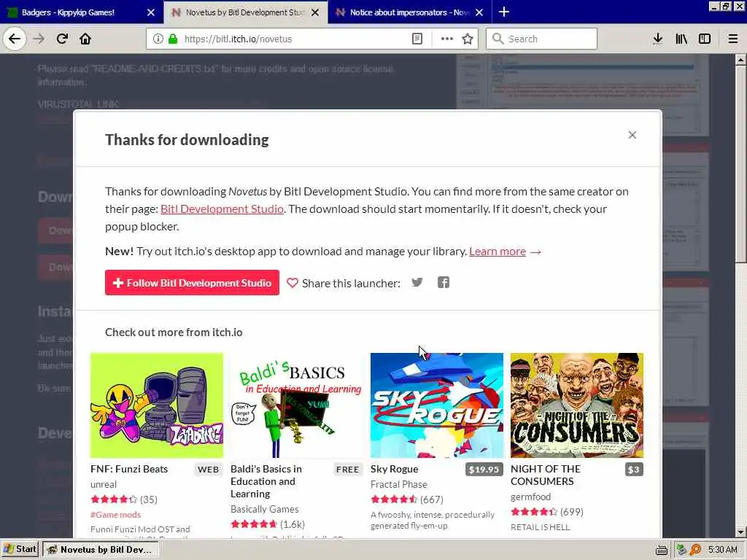Click the page scrollbar up arrow
Screen dimensions: 747x560
click(741, 60)
